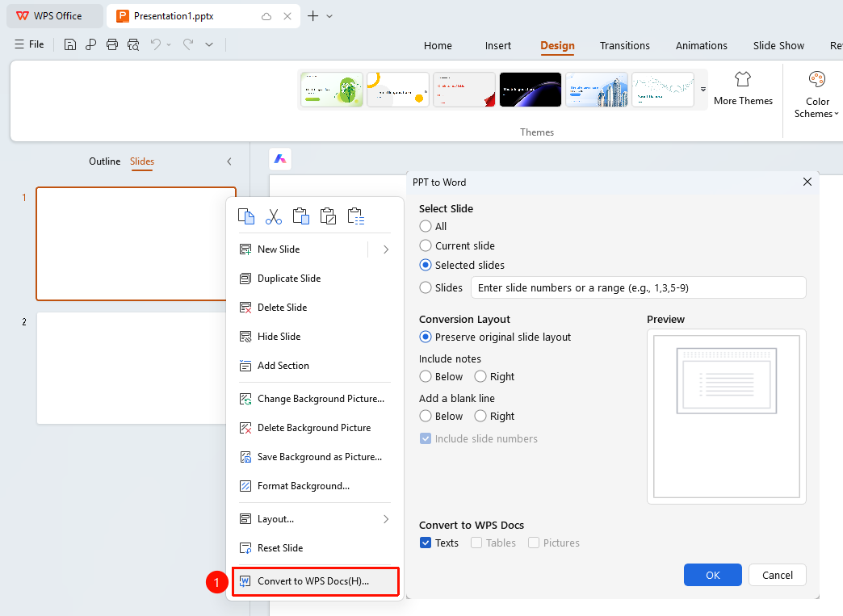The width and height of the screenshot is (843, 616).
Task: Open the dropdown arrow next to new tab plus
Action: 329,16
